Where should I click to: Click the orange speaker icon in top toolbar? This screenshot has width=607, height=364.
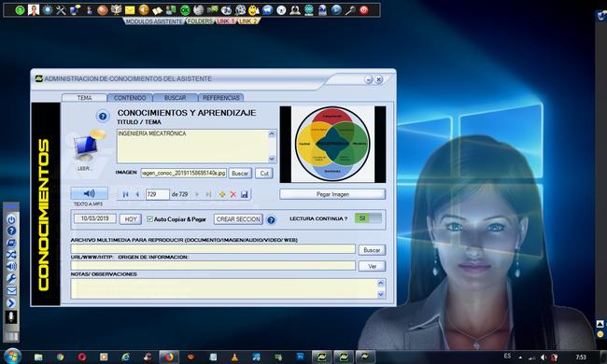tap(144, 10)
